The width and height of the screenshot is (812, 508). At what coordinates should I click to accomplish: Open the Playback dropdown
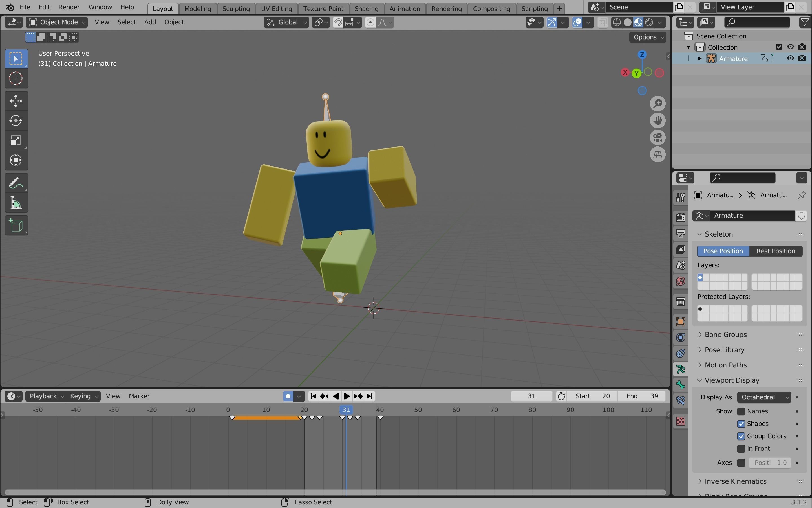click(46, 396)
